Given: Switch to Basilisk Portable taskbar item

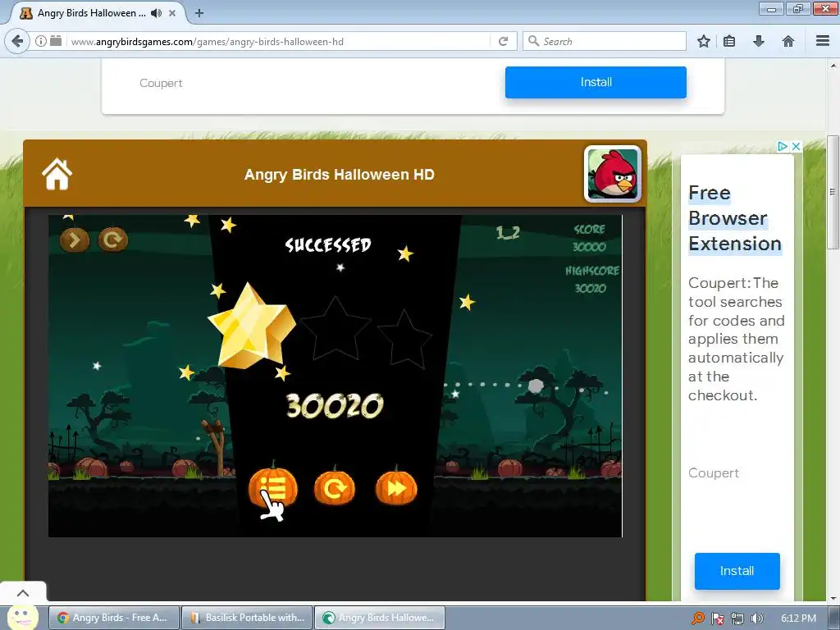Looking at the screenshot, I should (x=248, y=618).
